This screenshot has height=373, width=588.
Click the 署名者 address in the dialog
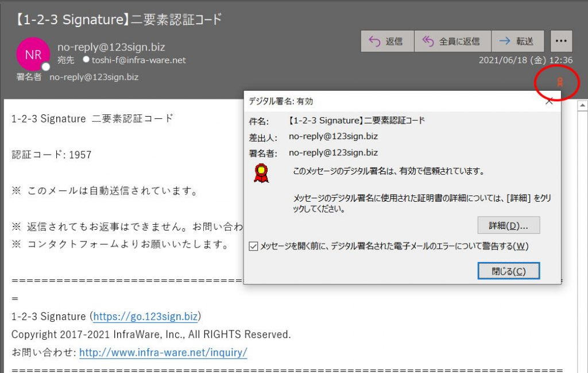pos(333,153)
